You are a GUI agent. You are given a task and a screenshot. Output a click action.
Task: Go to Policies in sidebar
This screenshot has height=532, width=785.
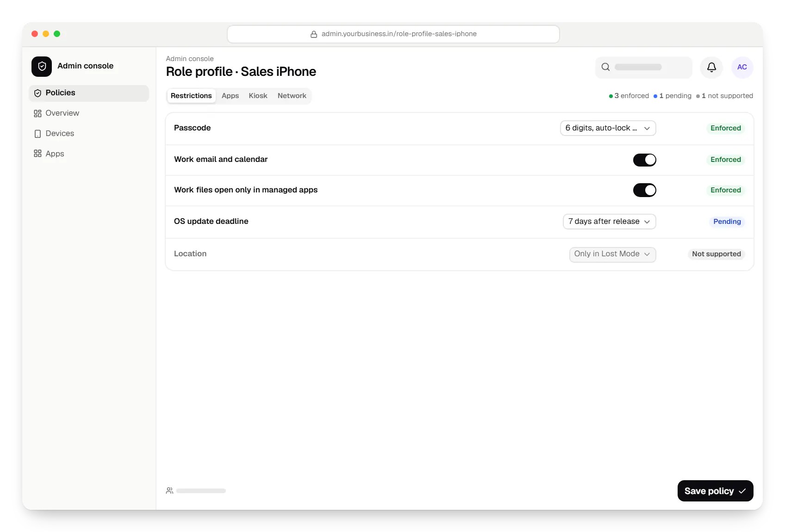pos(89,93)
